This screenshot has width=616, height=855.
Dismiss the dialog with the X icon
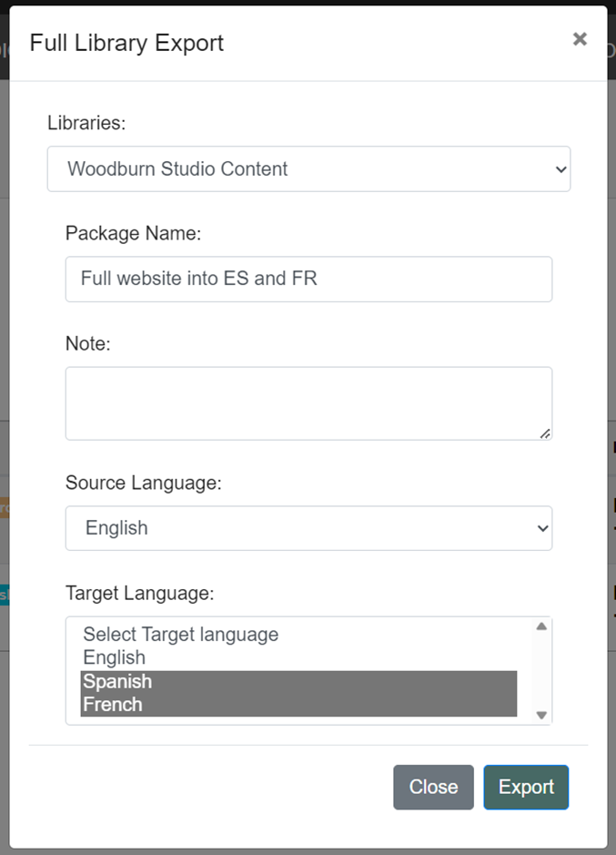point(580,38)
